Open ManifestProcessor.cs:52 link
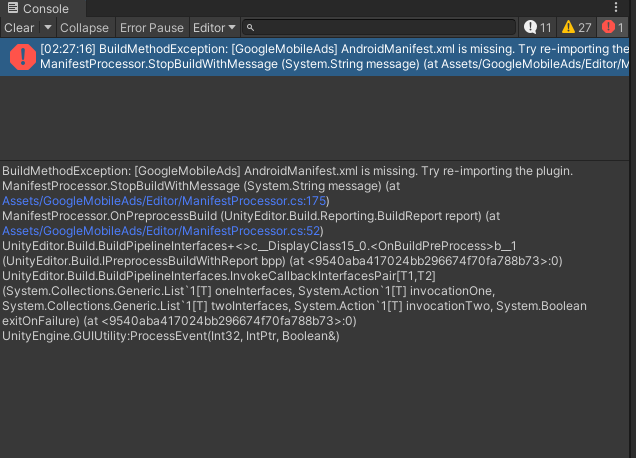This screenshot has height=458, width=636. 161,231
